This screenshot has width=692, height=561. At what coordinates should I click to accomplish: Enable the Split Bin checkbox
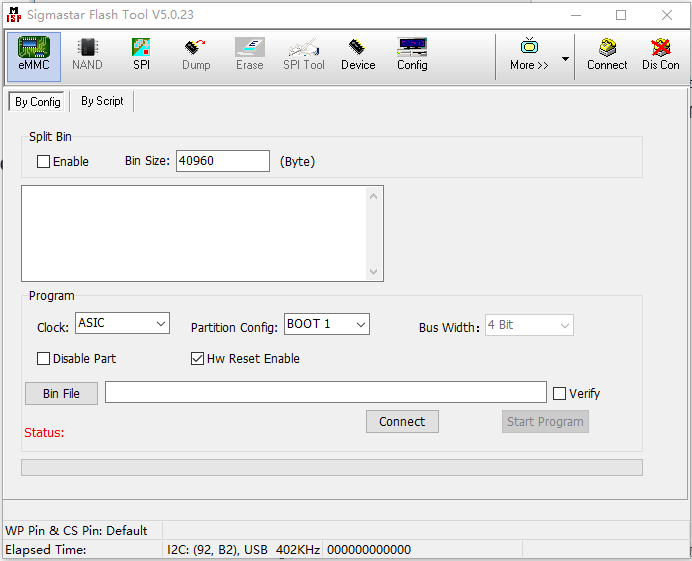[44, 162]
